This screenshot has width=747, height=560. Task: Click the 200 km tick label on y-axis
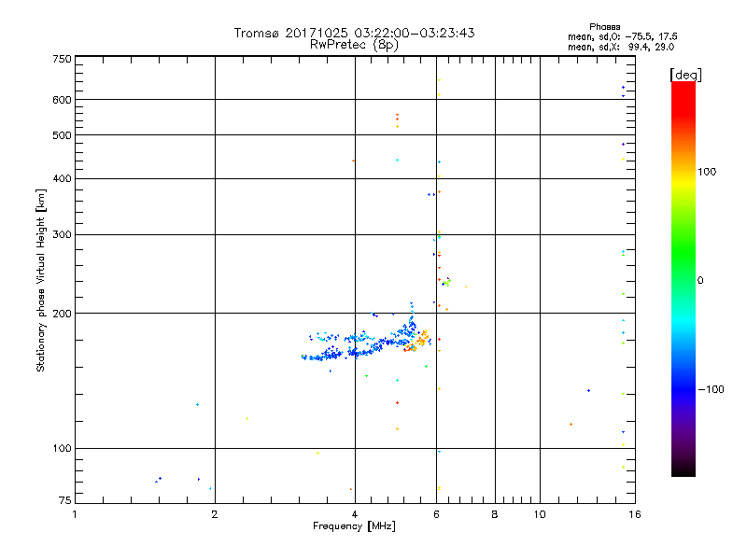click(63, 314)
